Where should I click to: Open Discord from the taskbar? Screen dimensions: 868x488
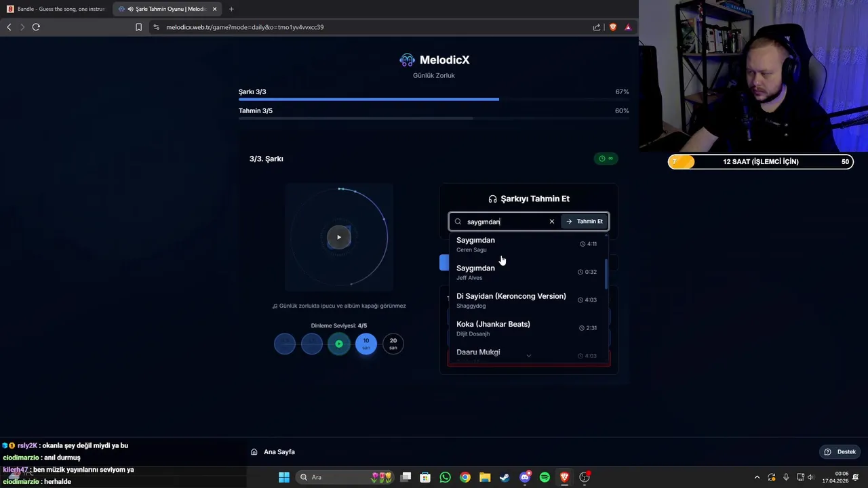(525, 477)
